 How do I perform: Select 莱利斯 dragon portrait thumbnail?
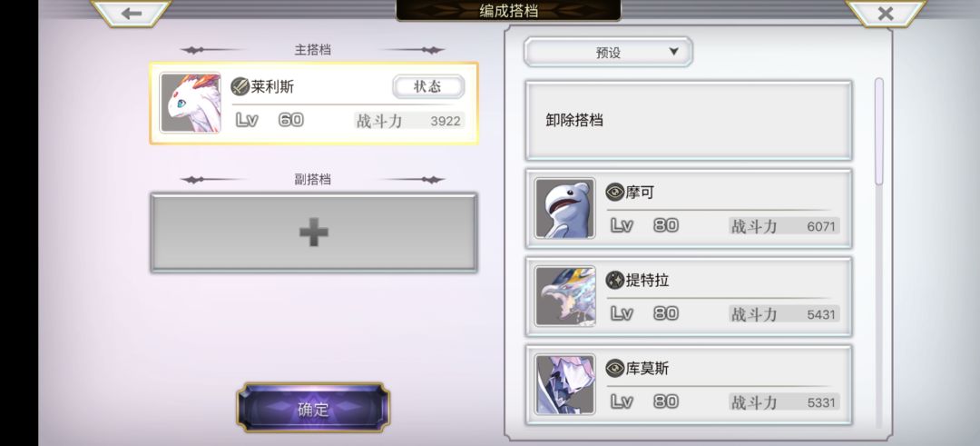tap(191, 103)
